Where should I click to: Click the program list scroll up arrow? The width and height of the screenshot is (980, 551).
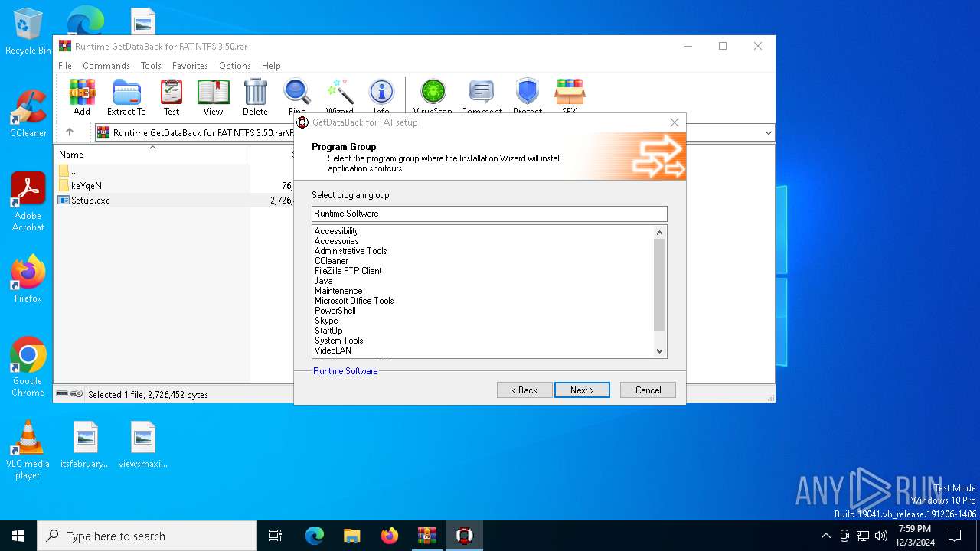tap(660, 232)
